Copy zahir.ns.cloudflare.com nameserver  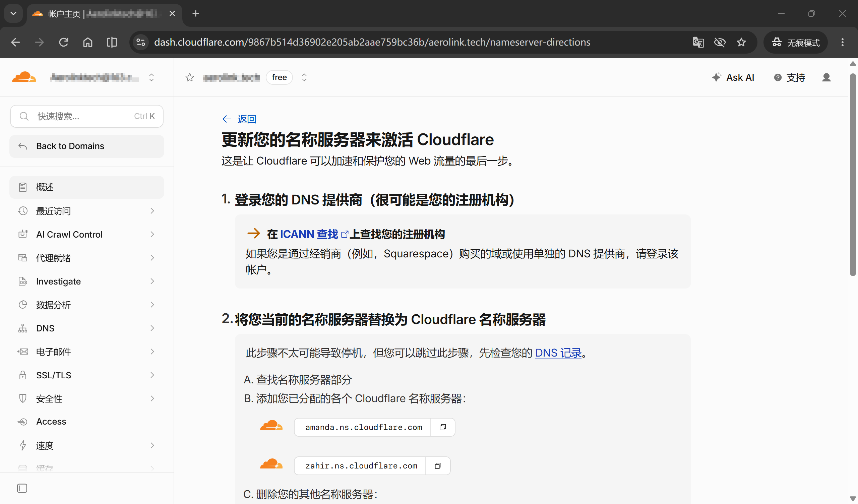click(x=438, y=465)
